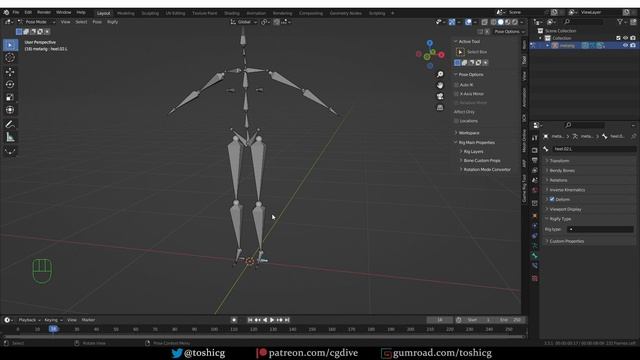Viewport: 640px width, 360px height.
Task: Open the Rigify menu in viewport header
Action: (113, 22)
